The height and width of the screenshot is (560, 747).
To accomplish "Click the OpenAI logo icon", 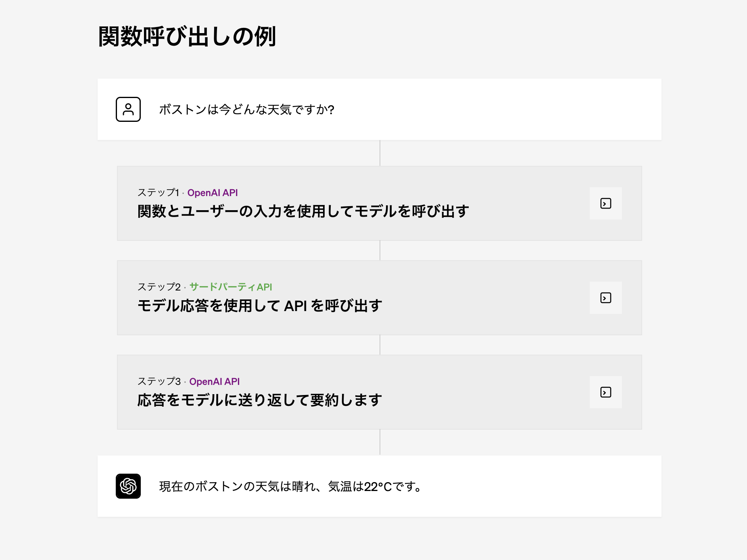I will point(128,486).
